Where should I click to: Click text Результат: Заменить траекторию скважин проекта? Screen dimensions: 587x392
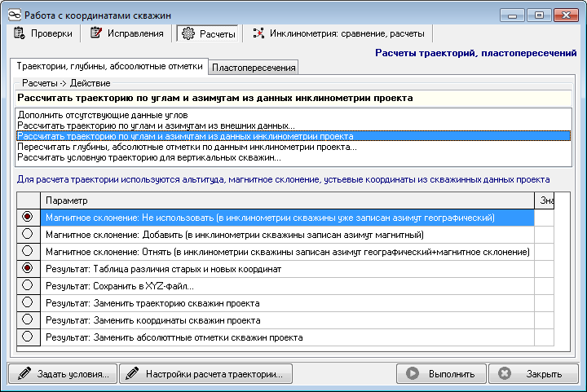[152, 303]
